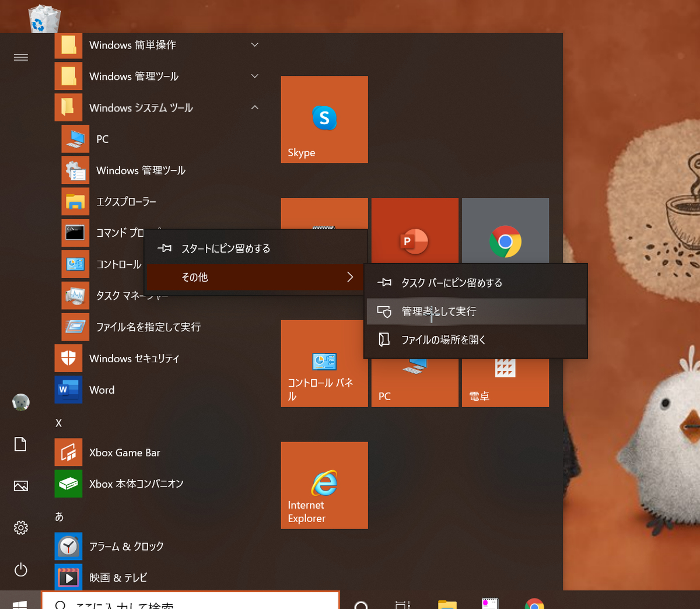700x609 pixels.
Task: Collapse Windows システム ツール folder chevron
Action: (x=255, y=108)
